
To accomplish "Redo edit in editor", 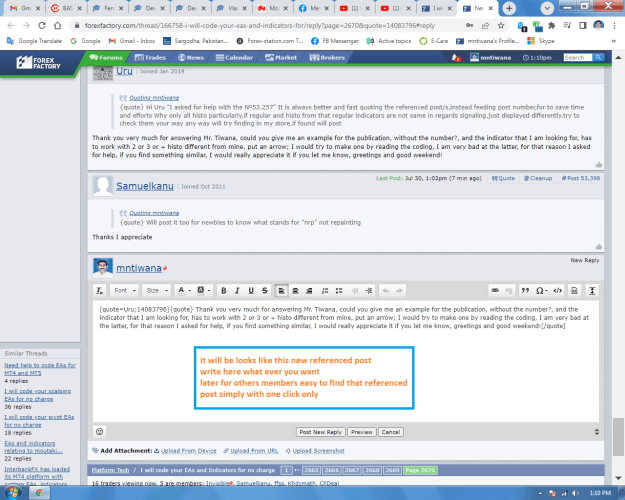I will pos(399,291).
